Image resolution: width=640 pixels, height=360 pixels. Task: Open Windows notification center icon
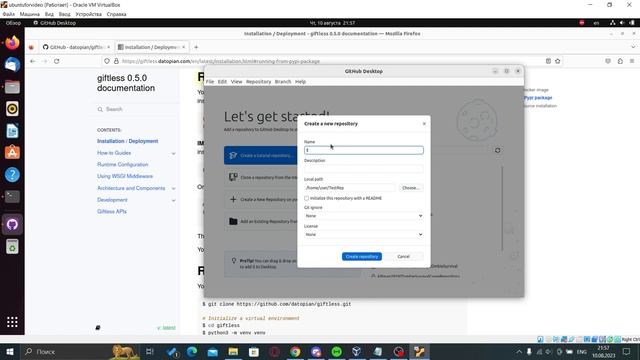point(627,351)
